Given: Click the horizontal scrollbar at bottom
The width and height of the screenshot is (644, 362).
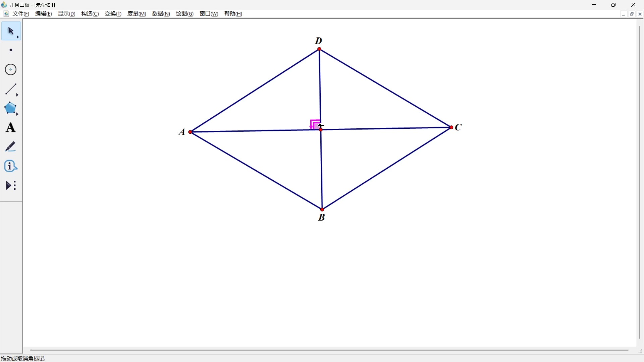Looking at the screenshot, I should (x=329, y=350).
